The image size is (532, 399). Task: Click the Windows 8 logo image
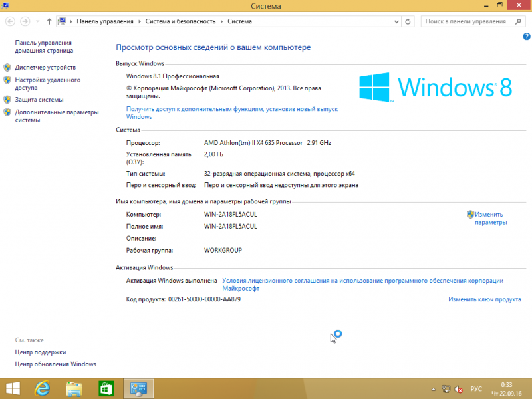tap(436, 88)
